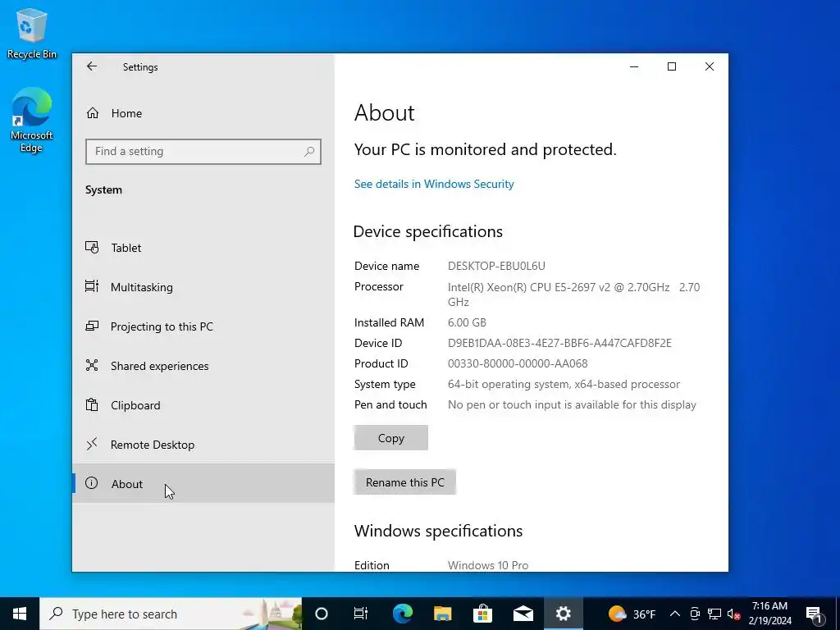The height and width of the screenshot is (630, 840).
Task: Click the muted volume tray icon
Action: pyautogui.click(x=734, y=614)
